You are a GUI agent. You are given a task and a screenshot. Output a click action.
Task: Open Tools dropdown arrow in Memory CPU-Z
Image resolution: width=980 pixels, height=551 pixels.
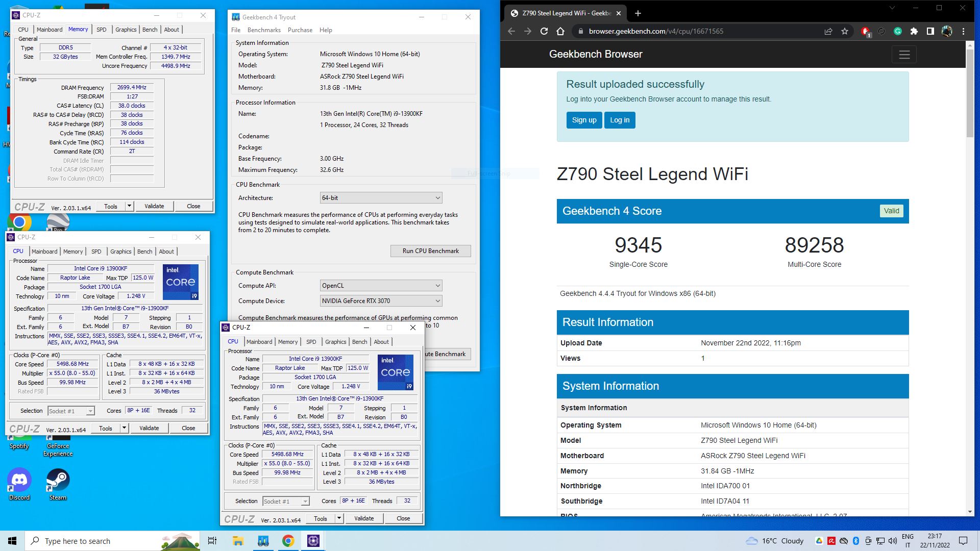coord(130,206)
